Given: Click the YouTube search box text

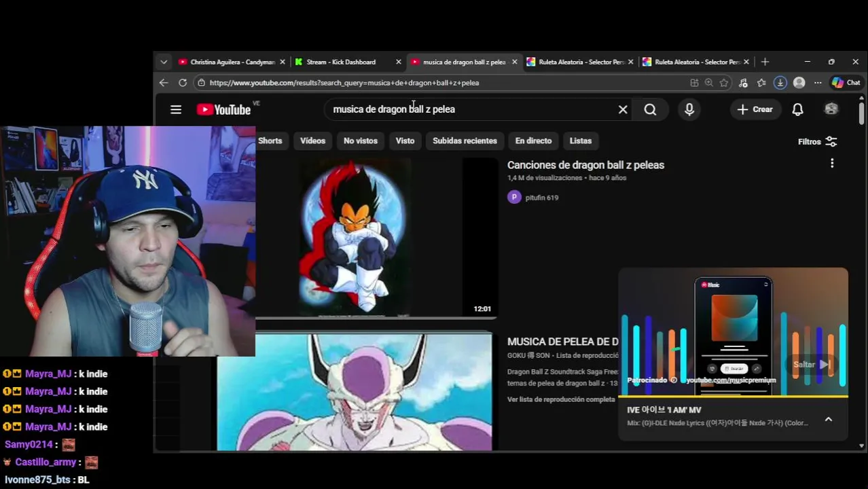Looking at the screenshot, I should 394,109.
